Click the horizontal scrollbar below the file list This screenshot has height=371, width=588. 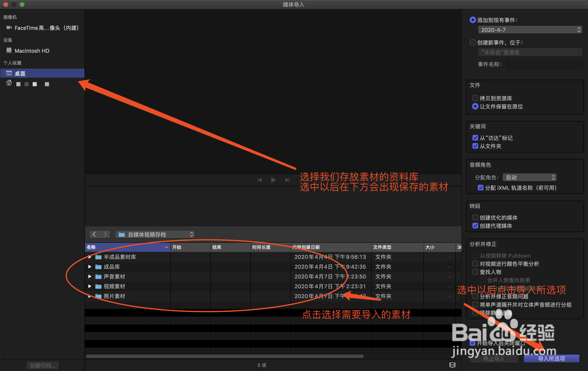[225, 356]
